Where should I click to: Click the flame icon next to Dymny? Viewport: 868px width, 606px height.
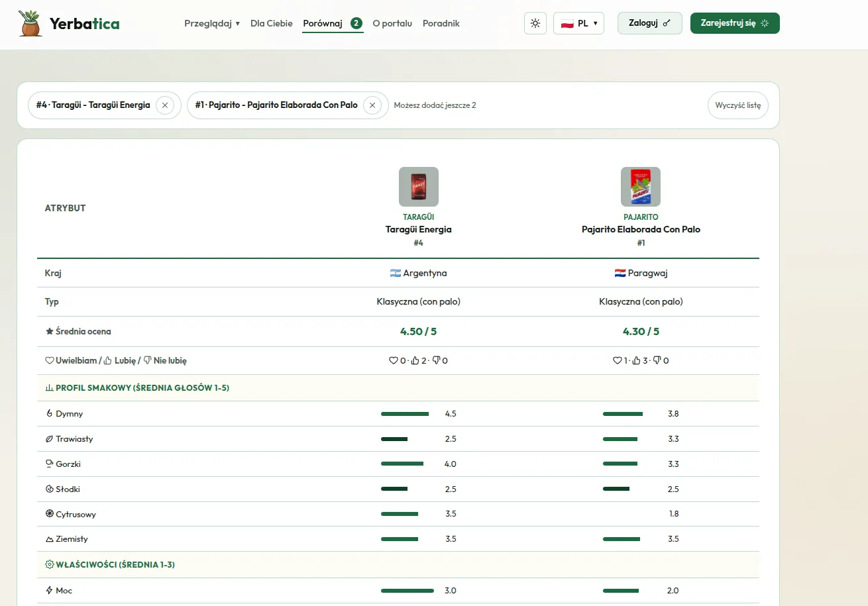pyautogui.click(x=49, y=413)
